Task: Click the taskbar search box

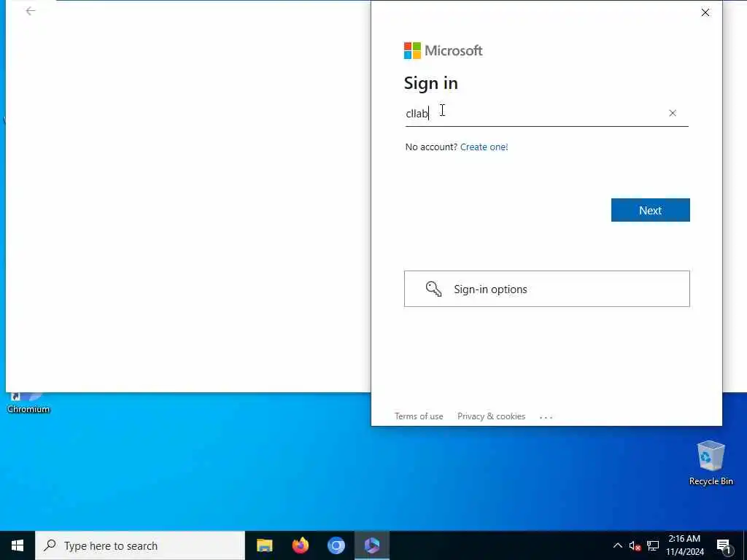Action: point(140,545)
